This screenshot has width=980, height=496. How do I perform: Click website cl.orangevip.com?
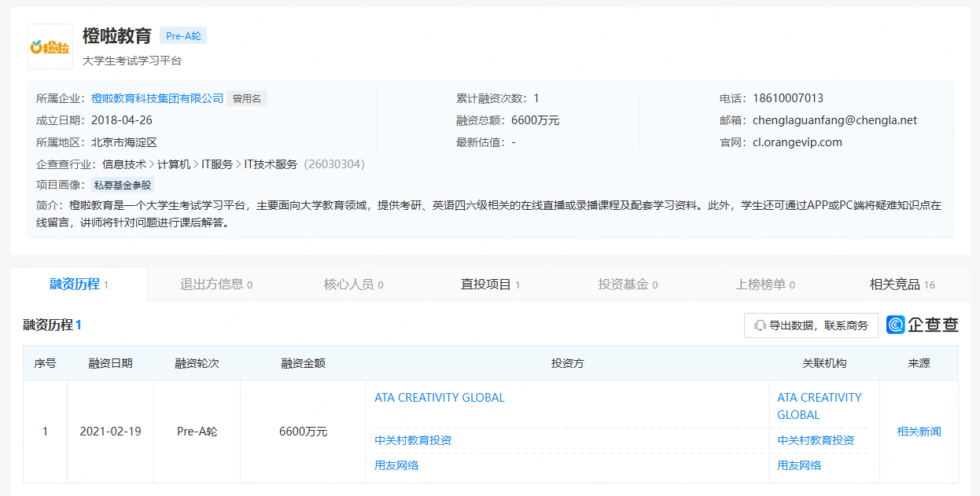pos(798,142)
